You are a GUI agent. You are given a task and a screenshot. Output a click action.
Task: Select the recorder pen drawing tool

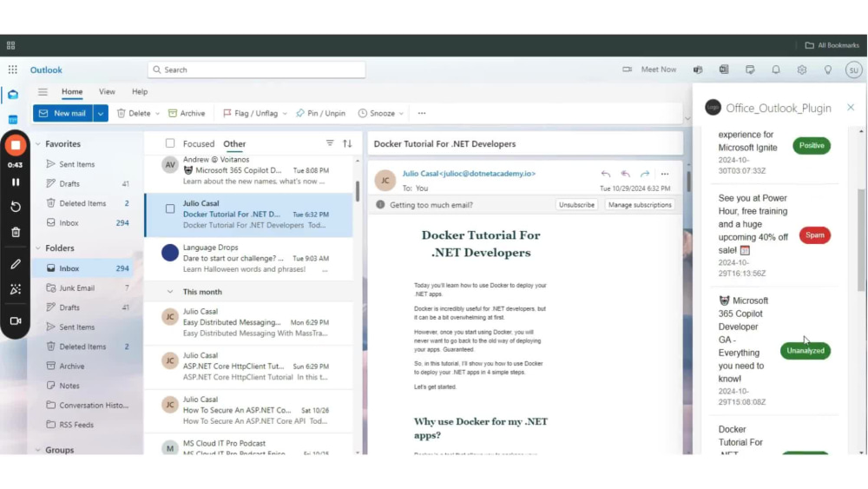(x=16, y=264)
